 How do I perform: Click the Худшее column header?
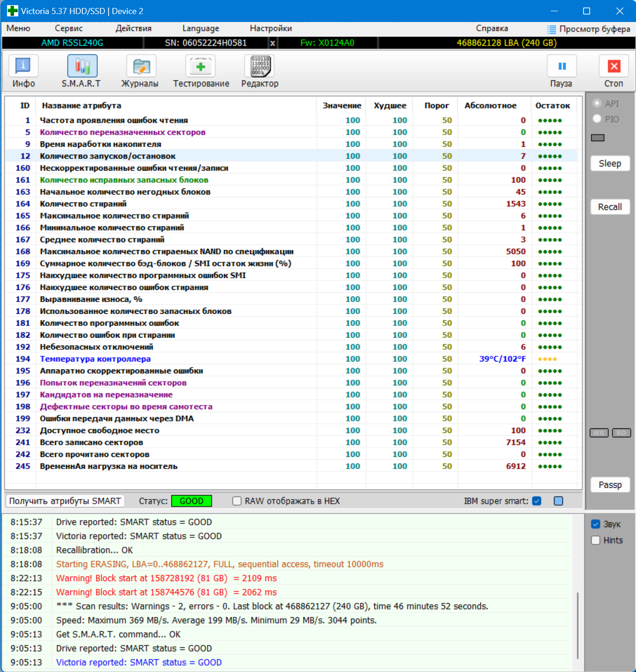tap(390, 106)
